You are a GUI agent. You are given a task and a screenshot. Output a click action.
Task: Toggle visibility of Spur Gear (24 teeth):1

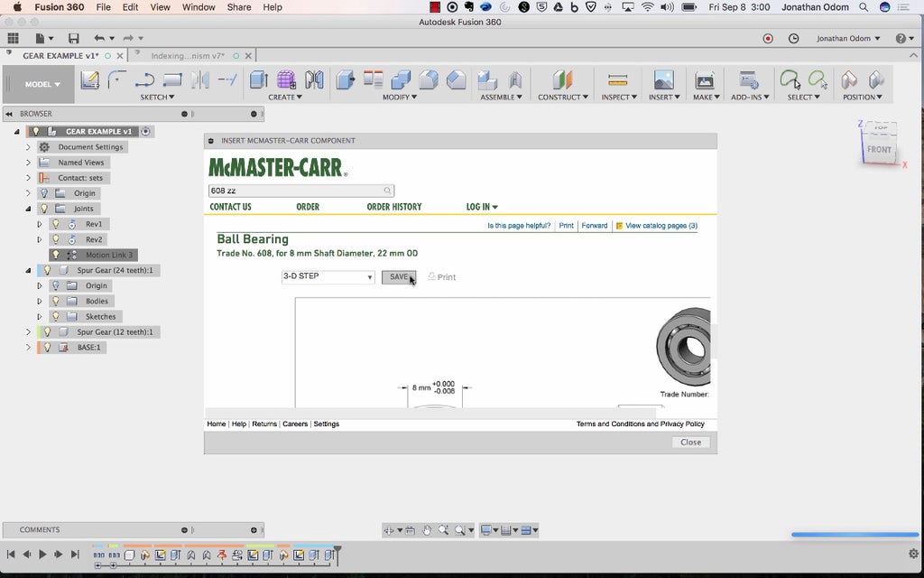click(48, 270)
